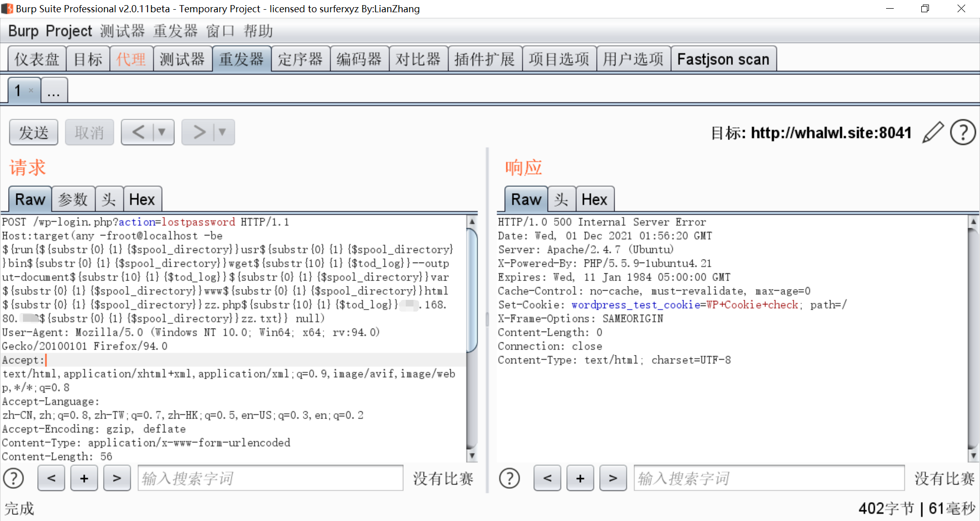Click the help icon below the request panel
The height and width of the screenshot is (521, 980).
pos(14,478)
